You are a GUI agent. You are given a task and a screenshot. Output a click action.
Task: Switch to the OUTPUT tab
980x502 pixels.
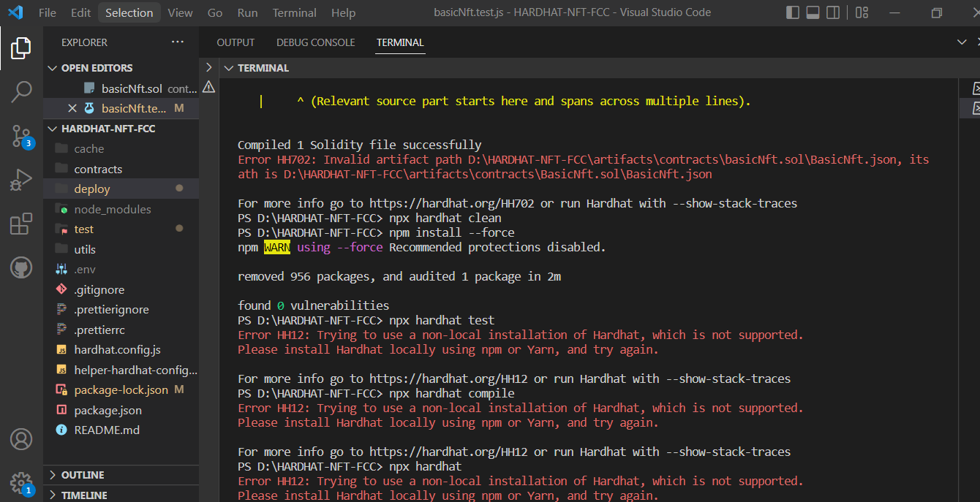click(235, 42)
